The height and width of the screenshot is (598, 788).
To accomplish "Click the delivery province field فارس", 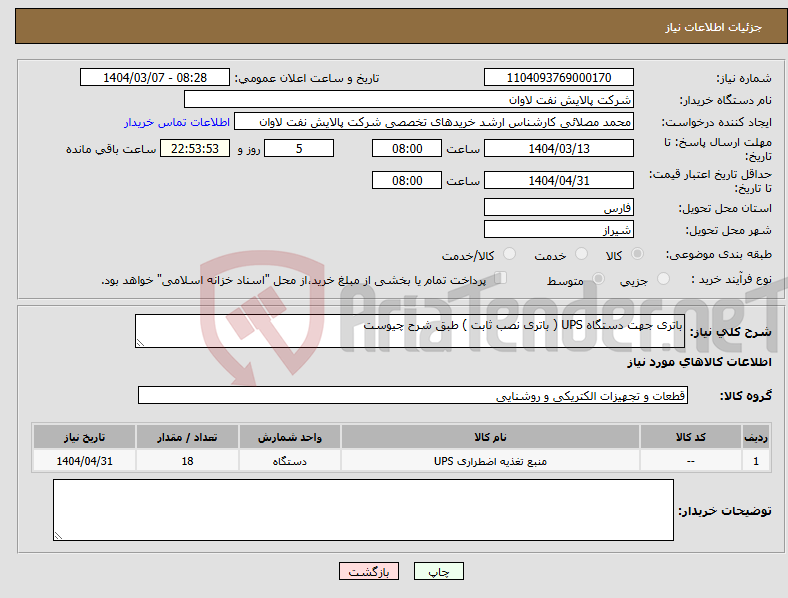I will point(559,207).
